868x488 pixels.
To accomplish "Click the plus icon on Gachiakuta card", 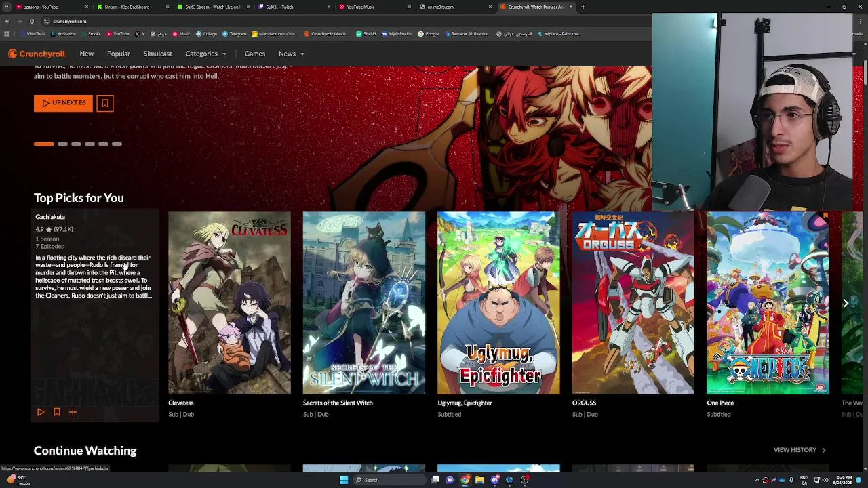I will click(x=73, y=412).
